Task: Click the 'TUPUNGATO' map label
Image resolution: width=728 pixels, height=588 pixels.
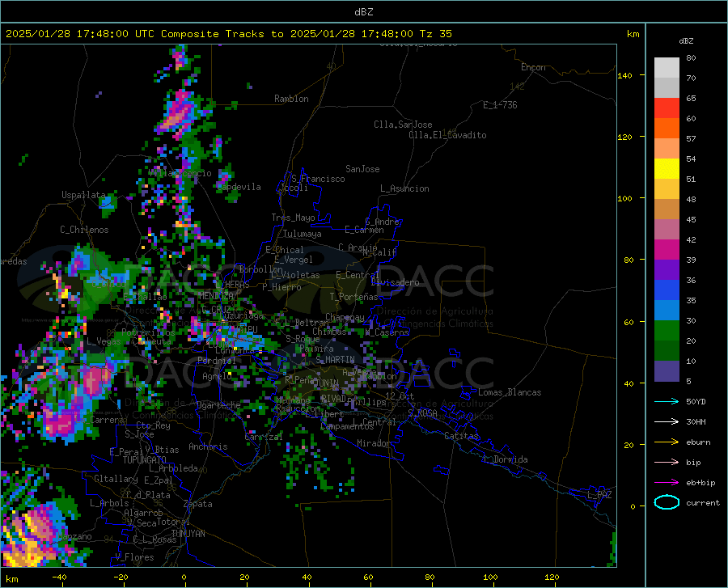Action: point(145,460)
